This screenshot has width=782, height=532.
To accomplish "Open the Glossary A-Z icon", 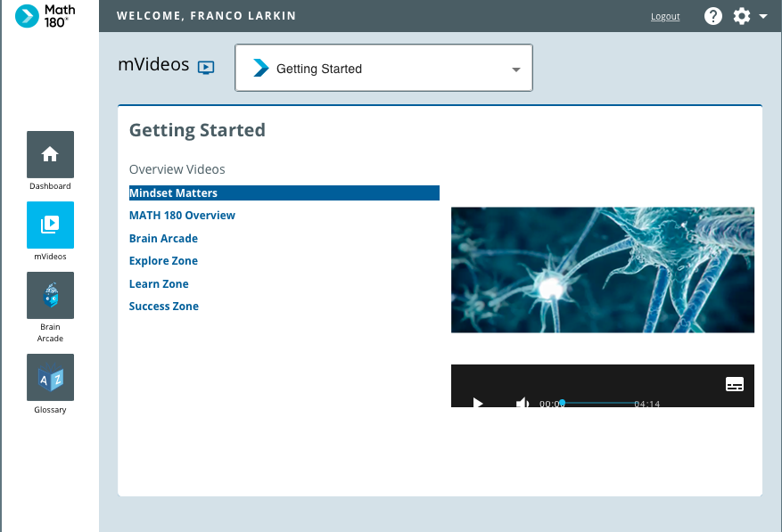I will (50, 378).
